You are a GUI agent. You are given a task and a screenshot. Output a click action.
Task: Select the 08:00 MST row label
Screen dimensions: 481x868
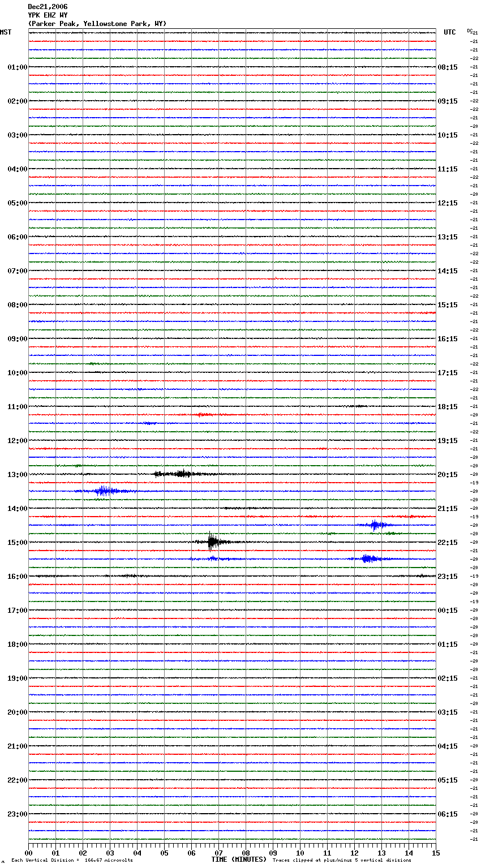(18, 305)
